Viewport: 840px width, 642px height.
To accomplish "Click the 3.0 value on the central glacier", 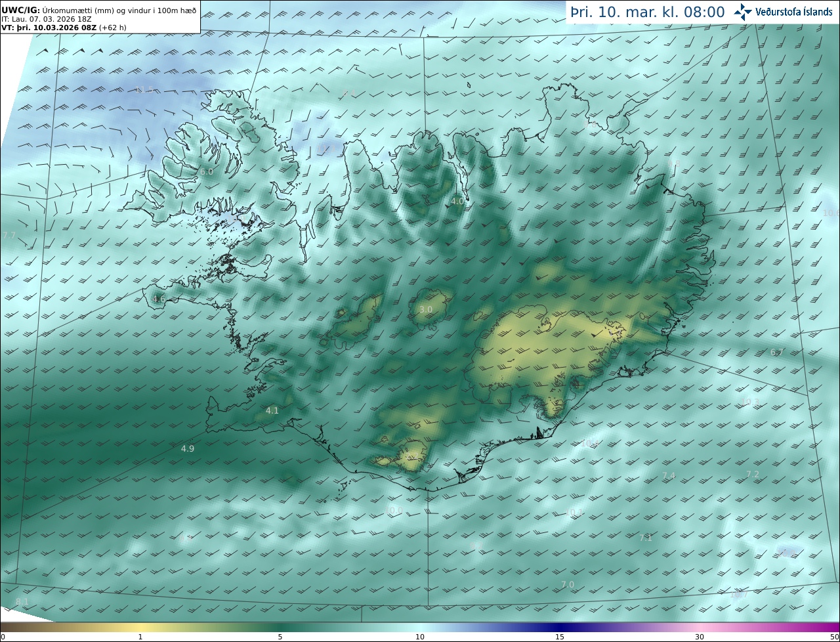I will [426, 309].
